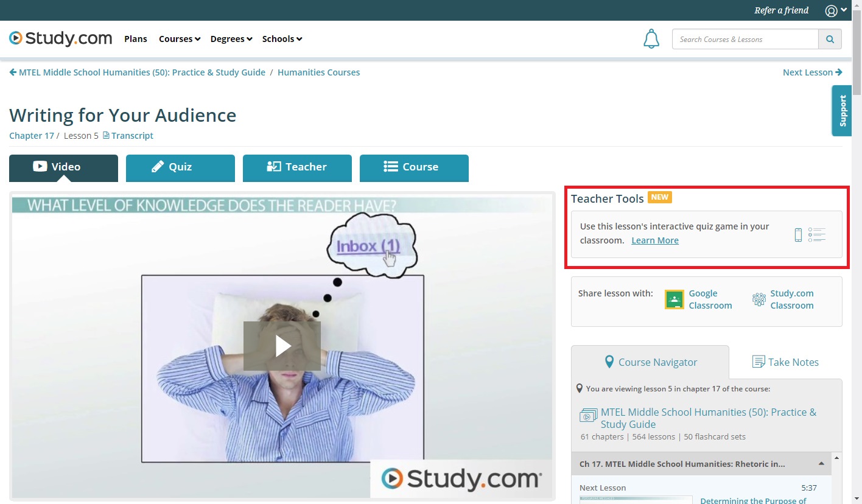862x504 pixels.
Task: Share lesson with Study.com Classroom
Action: (x=791, y=299)
